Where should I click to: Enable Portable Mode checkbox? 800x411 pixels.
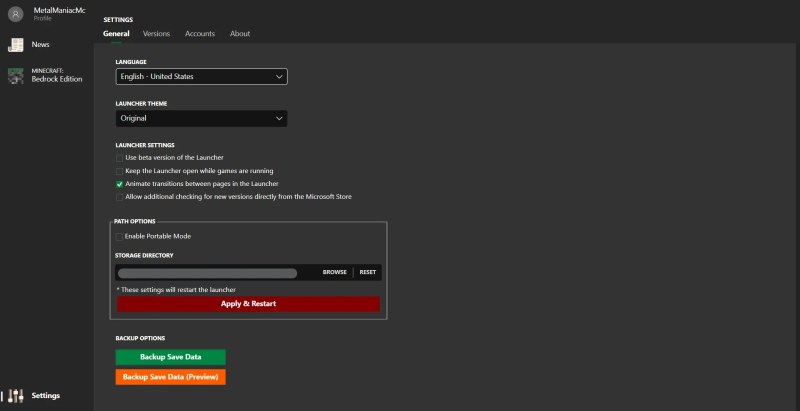click(x=119, y=237)
